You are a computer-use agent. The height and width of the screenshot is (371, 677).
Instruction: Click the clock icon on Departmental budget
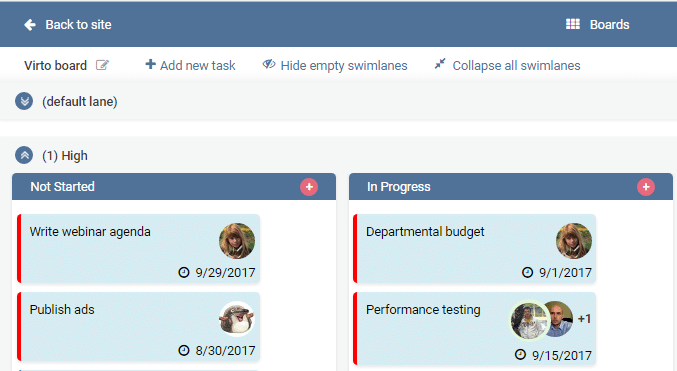point(527,272)
